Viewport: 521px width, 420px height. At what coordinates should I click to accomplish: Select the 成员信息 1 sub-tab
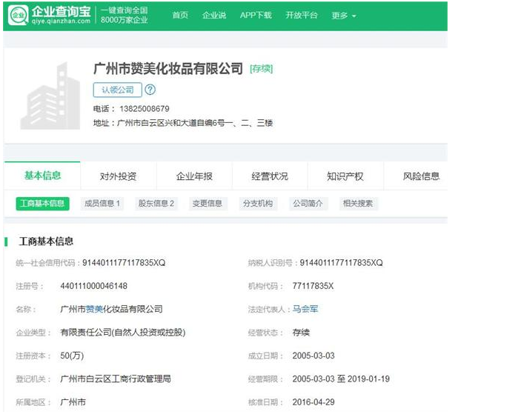pos(102,204)
